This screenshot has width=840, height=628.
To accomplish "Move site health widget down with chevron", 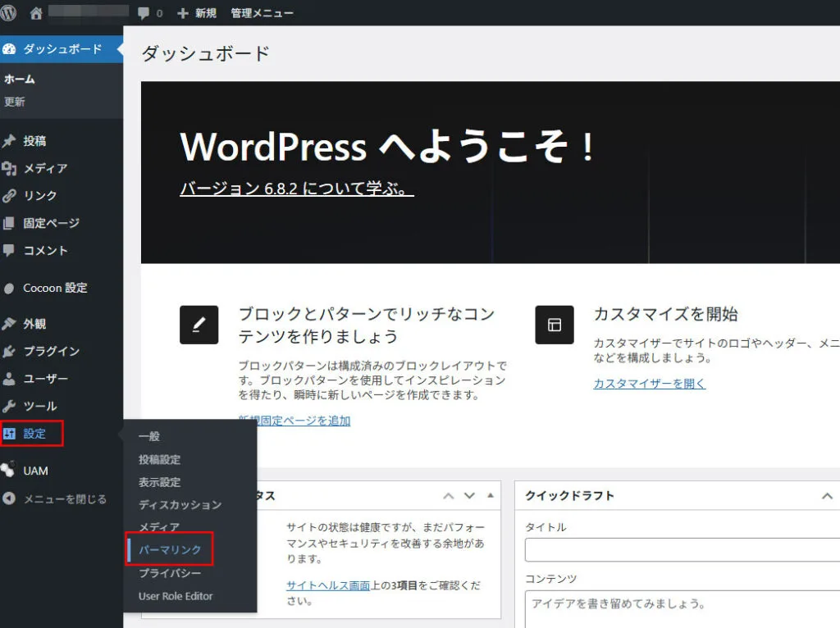I will click(469, 495).
